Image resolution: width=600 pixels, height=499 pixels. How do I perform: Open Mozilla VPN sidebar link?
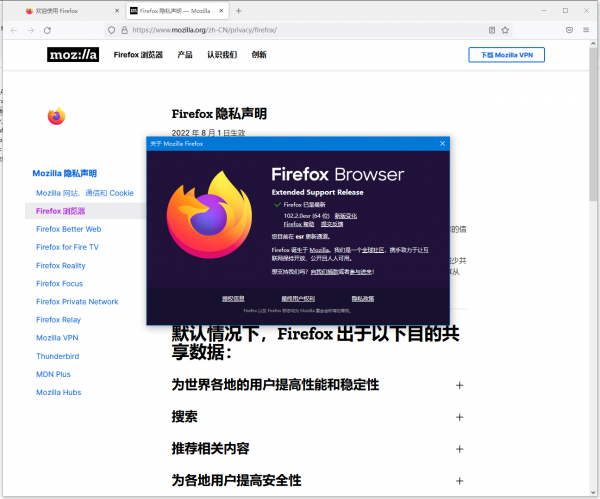(x=57, y=338)
